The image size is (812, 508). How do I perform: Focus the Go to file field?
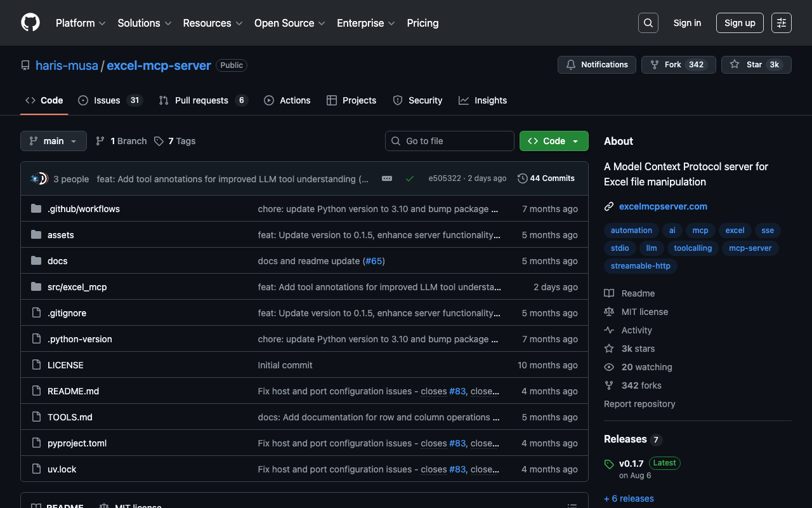click(x=450, y=141)
